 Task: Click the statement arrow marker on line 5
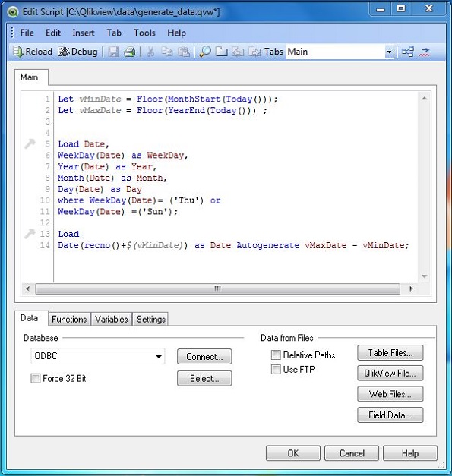[x=30, y=143]
